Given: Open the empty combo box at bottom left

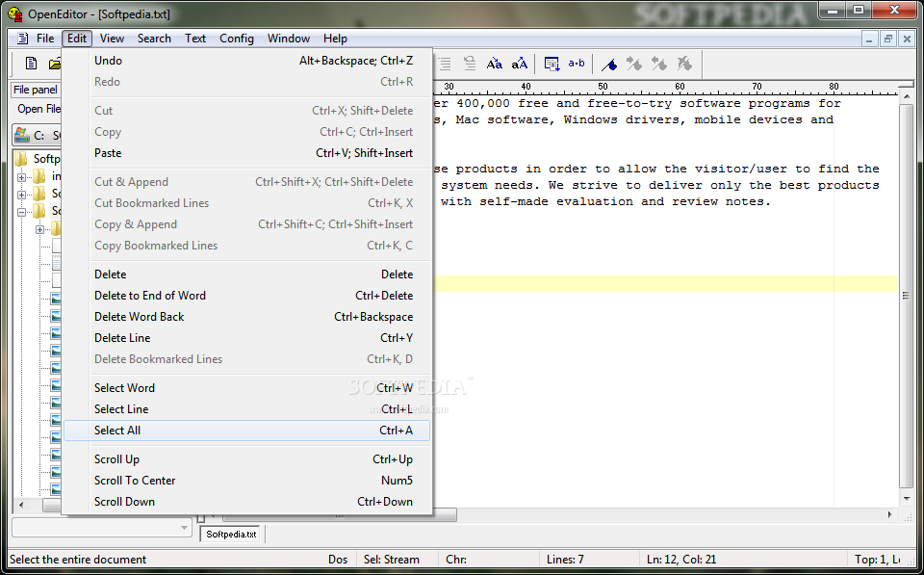Looking at the screenshot, I should click(x=102, y=528).
